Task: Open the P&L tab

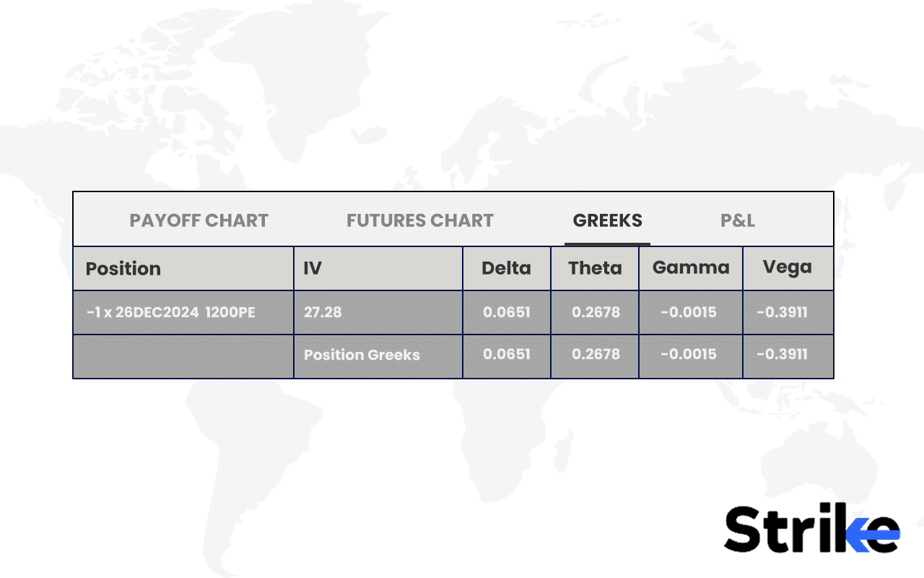Action: pos(738,220)
